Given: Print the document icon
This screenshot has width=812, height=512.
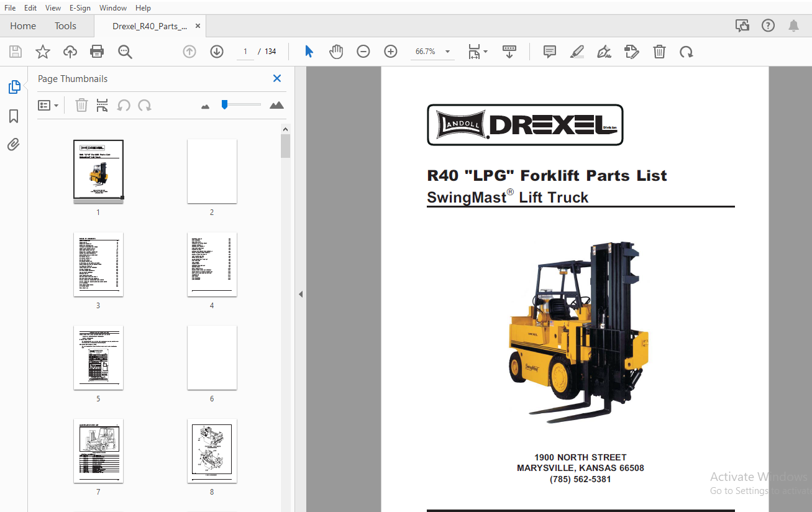Looking at the screenshot, I should click(x=97, y=52).
